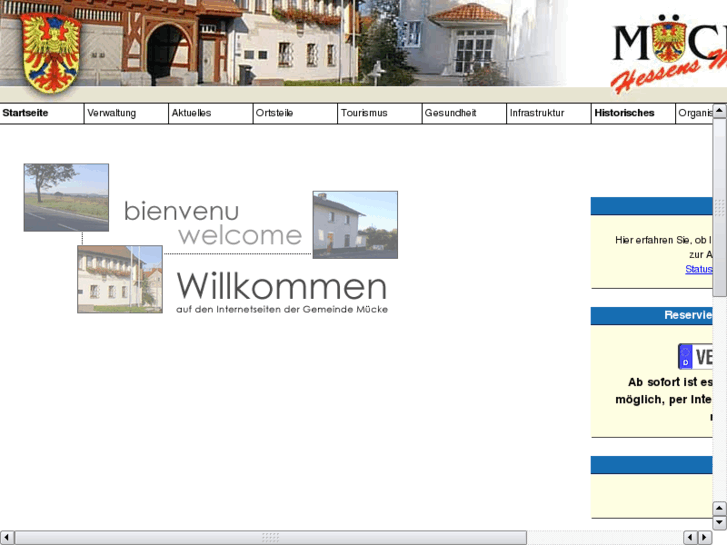This screenshot has width=727, height=545.
Task: Open the Verwaltung menu item
Action: 126,113
